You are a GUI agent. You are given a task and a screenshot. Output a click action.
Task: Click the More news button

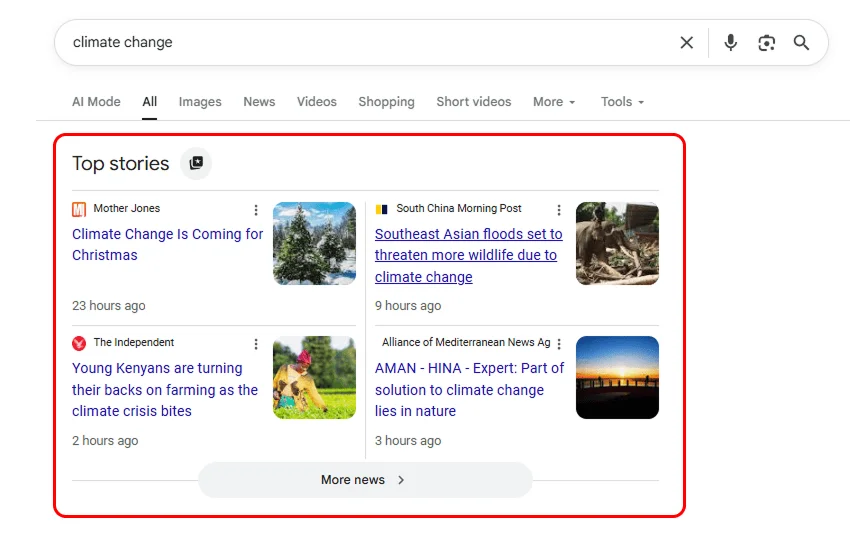click(x=365, y=480)
